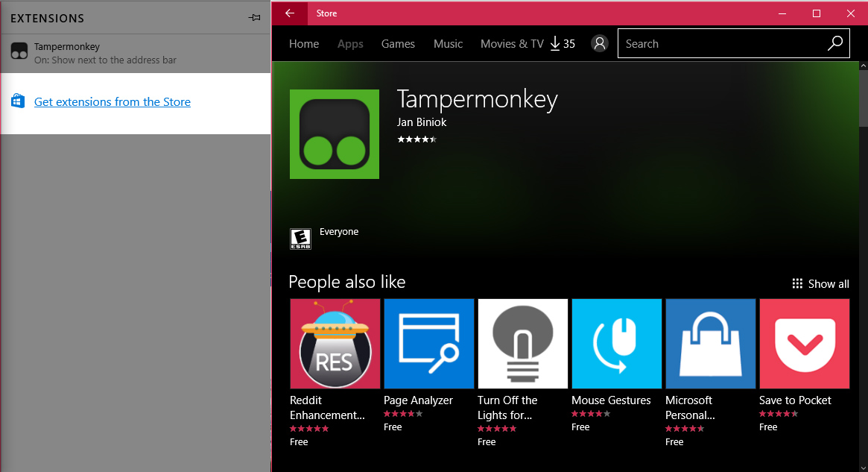This screenshot has width=868, height=472.
Task: Open the user account profile icon
Action: point(600,44)
